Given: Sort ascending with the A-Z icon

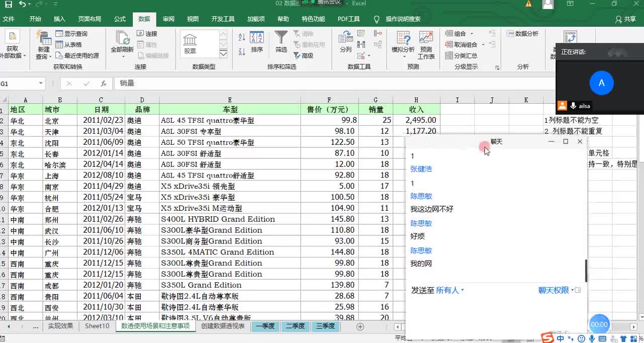Looking at the screenshot, I should pyautogui.click(x=242, y=37).
